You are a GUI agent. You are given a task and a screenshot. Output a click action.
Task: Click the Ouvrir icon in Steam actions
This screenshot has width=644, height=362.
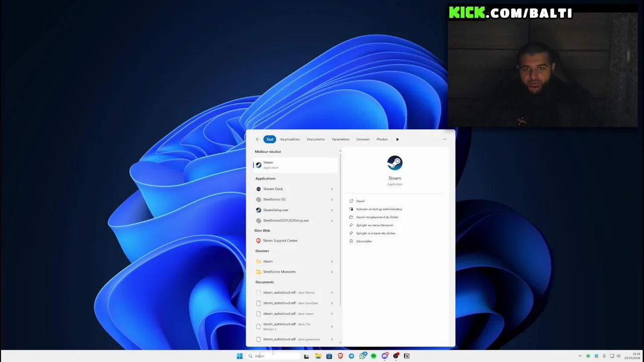click(x=351, y=201)
